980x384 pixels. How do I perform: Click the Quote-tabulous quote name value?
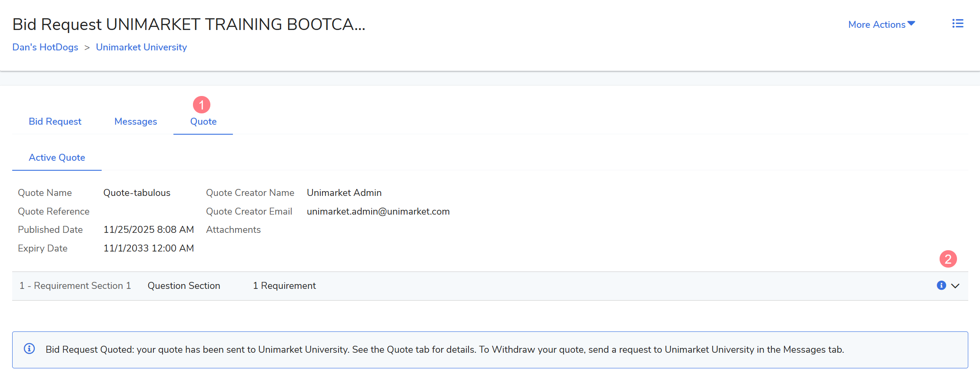click(137, 193)
